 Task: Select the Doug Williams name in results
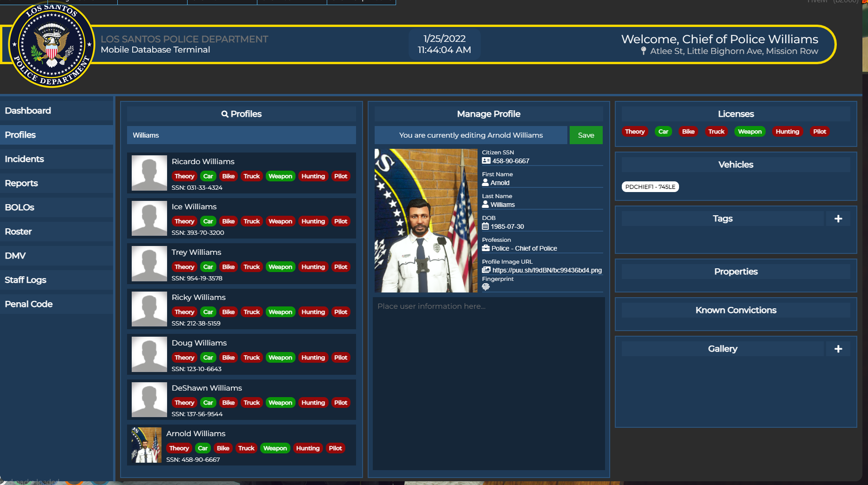tap(199, 343)
